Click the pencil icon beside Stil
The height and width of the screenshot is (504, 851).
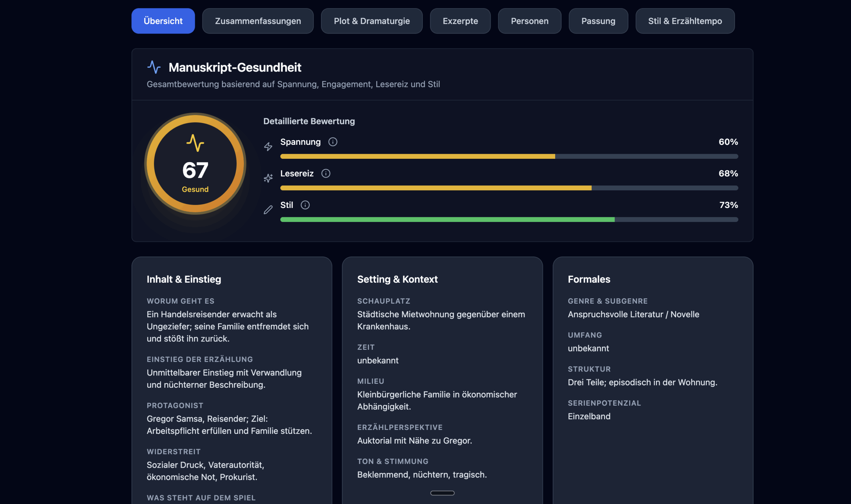click(x=268, y=210)
